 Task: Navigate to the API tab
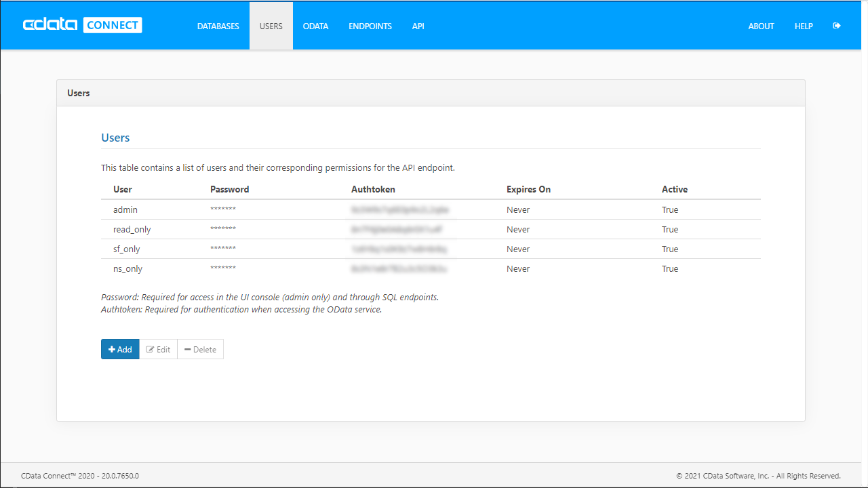coord(418,26)
